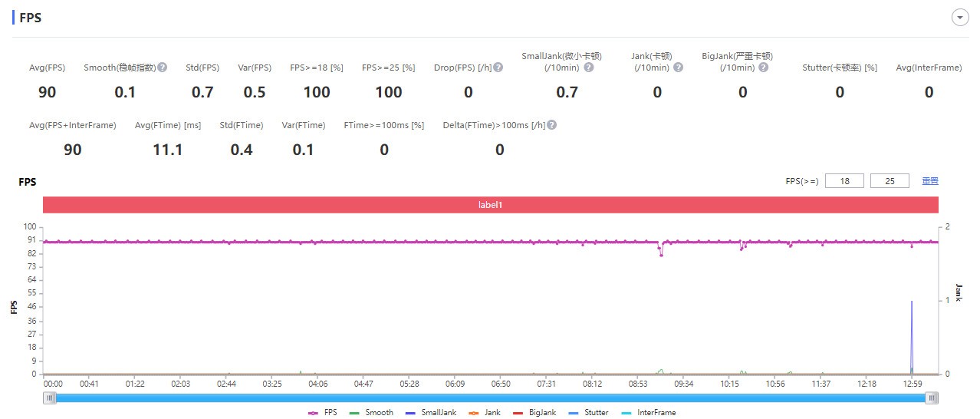980x419 pixels.
Task: Click help icon beside Delta(FTime)>100ms
Action: tap(551, 125)
